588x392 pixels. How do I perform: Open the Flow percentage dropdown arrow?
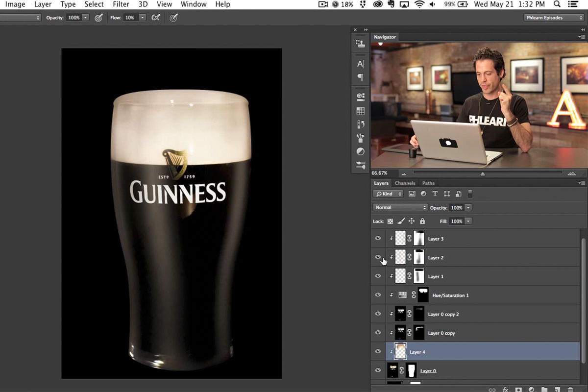(x=142, y=18)
